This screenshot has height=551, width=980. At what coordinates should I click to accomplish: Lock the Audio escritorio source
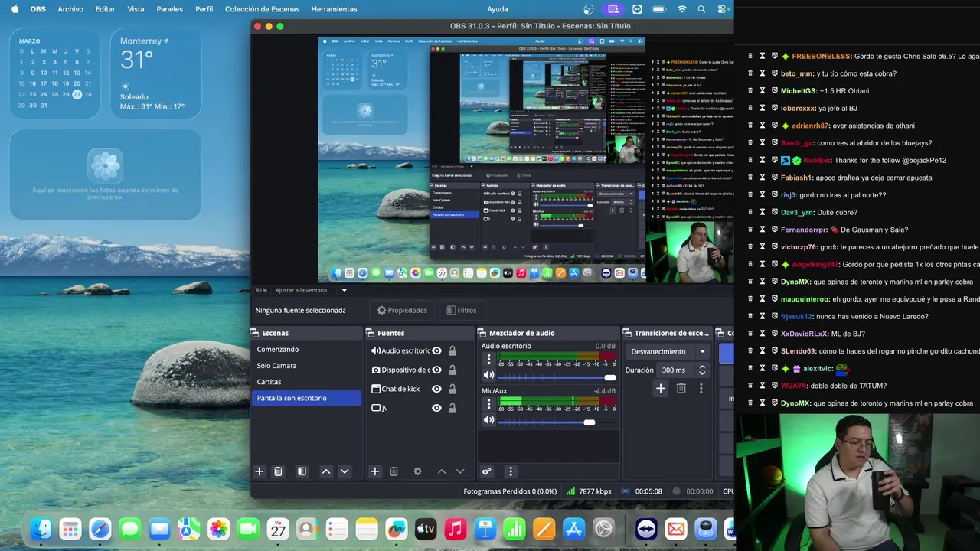point(452,350)
